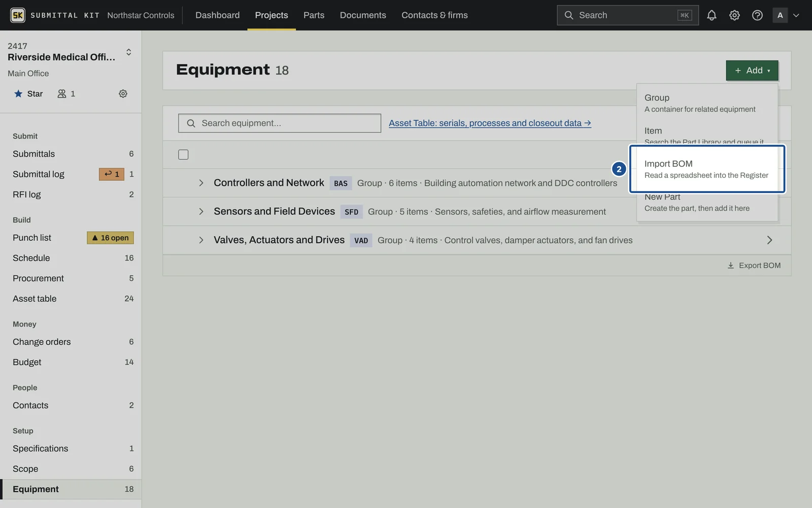Open the Parts tab
The image size is (812, 508).
314,15
